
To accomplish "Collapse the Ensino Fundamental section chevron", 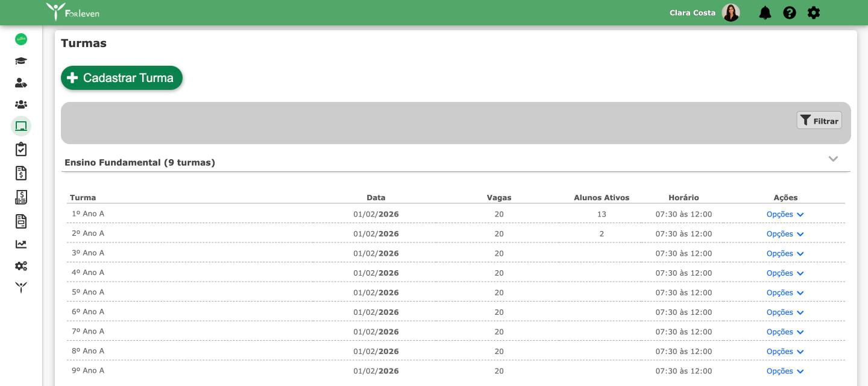I will tap(833, 159).
